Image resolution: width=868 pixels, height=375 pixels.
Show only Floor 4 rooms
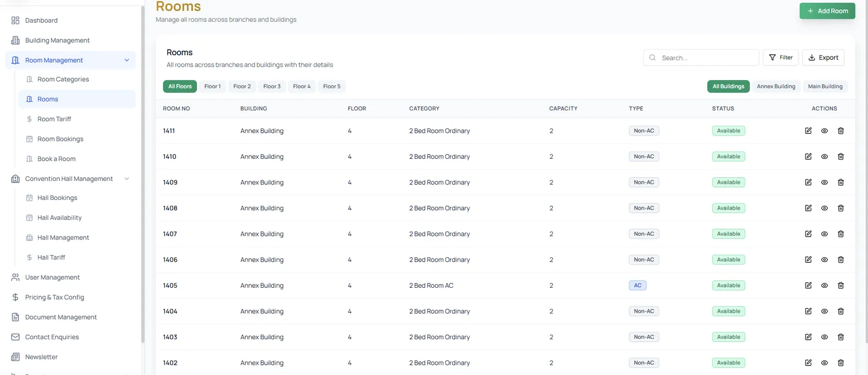tap(302, 86)
